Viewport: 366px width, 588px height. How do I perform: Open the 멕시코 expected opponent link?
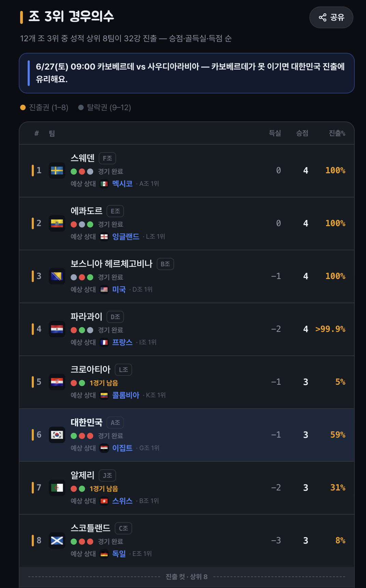(122, 183)
